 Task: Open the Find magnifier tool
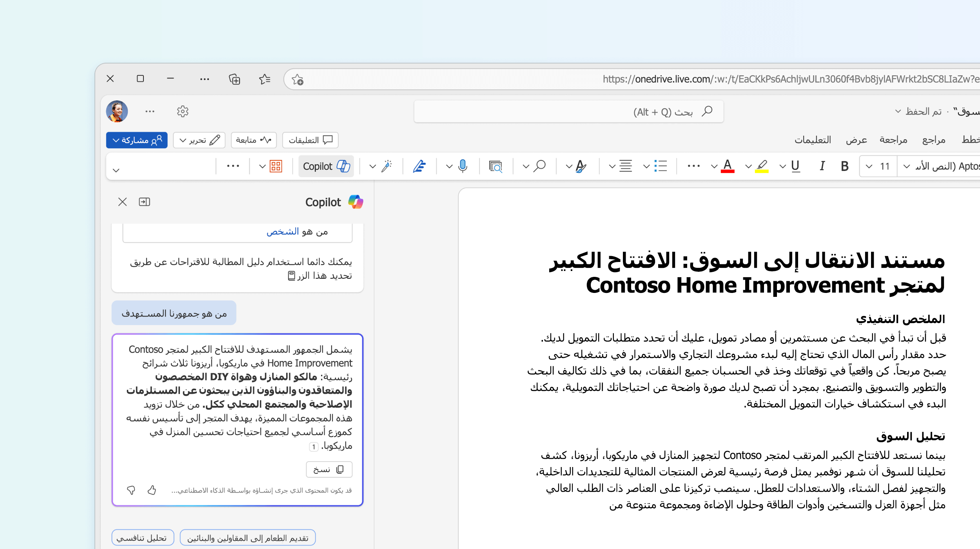pyautogui.click(x=540, y=166)
